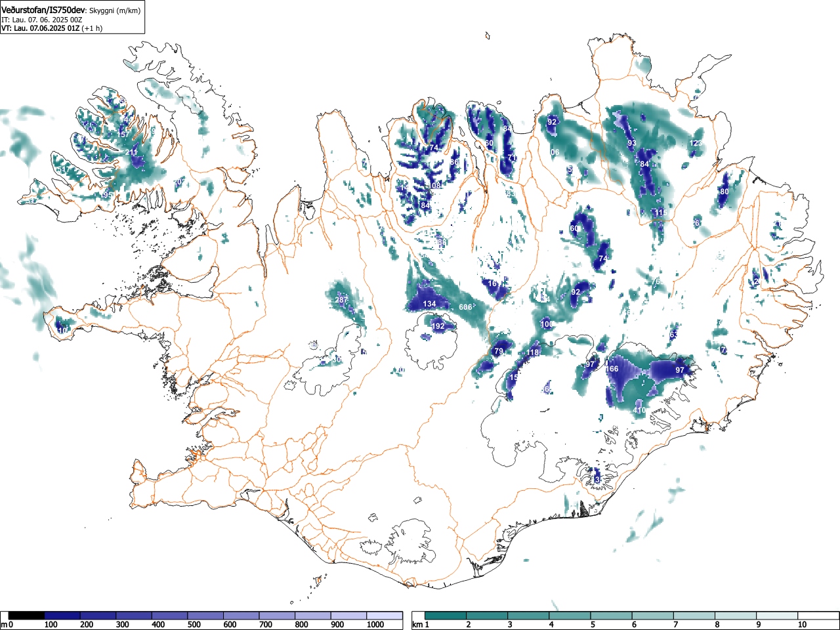Click the map value label '287'

pyautogui.click(x=342, y=300)
